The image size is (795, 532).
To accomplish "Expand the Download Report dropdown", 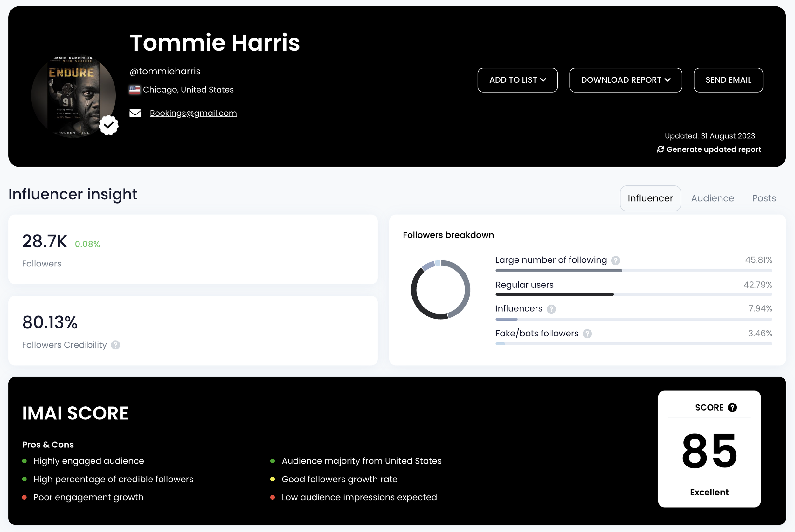I will (x=625, y=80).
